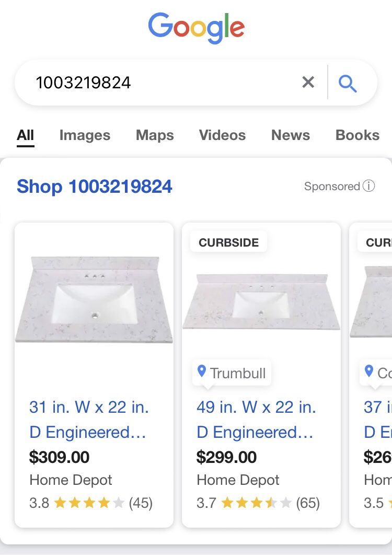Open the Sponsored info icon
Image resolution: width=392 pixels, height=558 pixels.
[x=369, y=186]
